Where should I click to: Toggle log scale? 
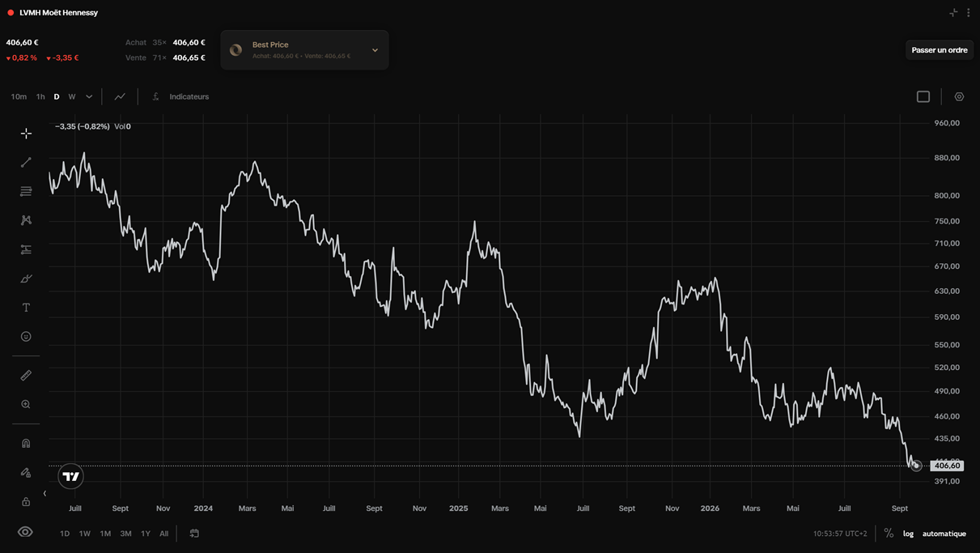(909, 534)
